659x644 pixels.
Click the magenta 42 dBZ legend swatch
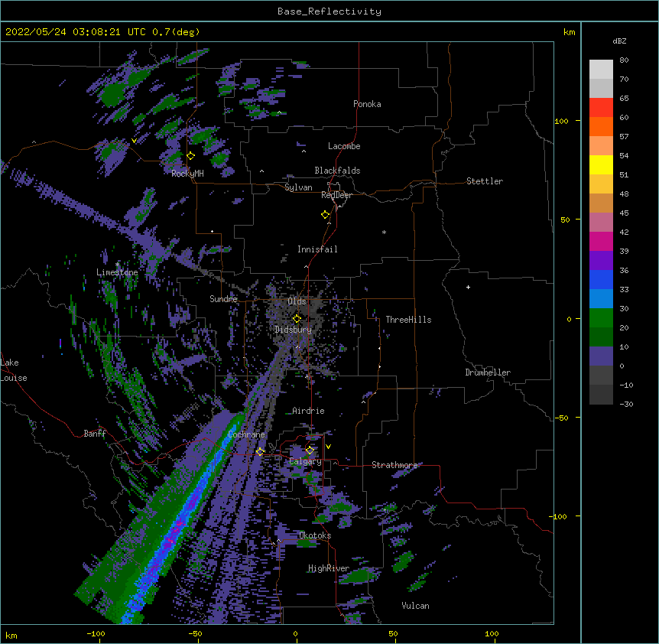point(601,241)
